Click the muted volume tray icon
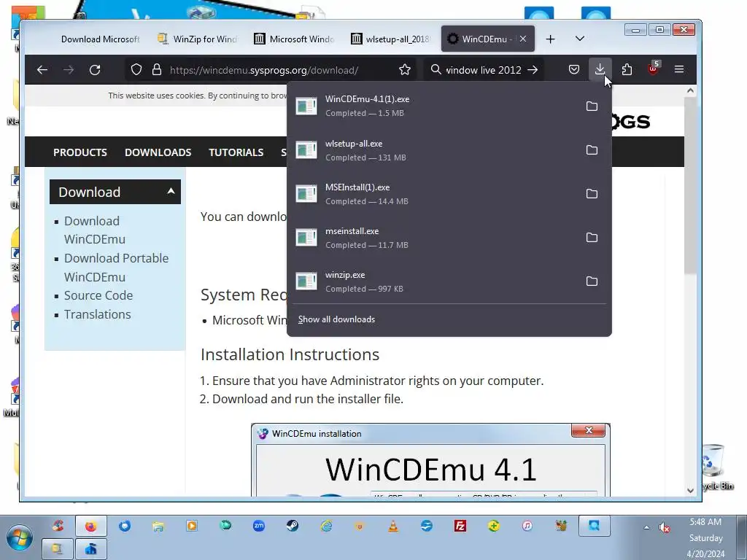747x560 pixels. tap(664, 527)
